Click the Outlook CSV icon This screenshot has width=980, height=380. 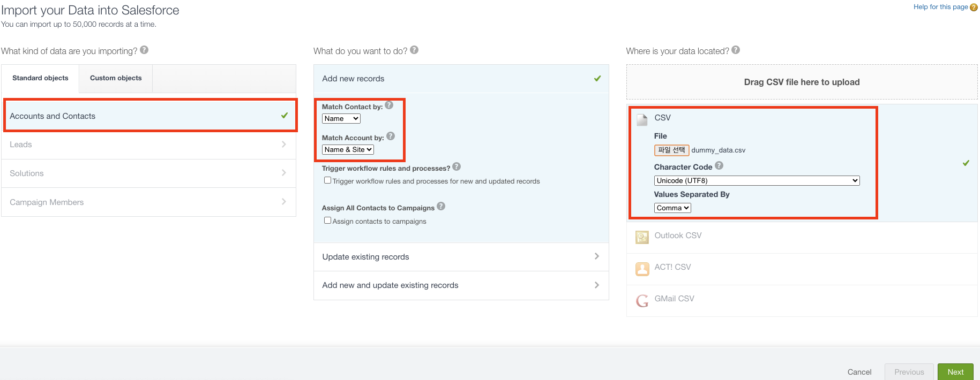click(x=642, y=237)
